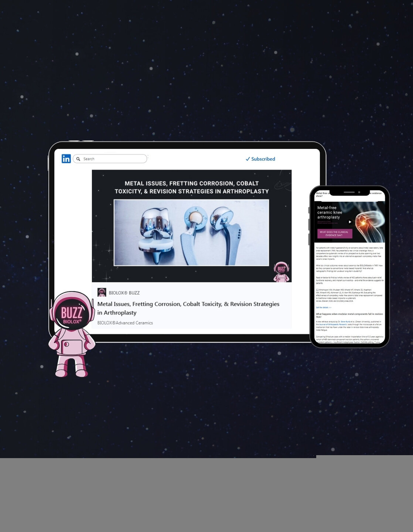Viewport: 413px width, 532px height.
Task: Open the Journal of Orthopaedic Research link
Action: tap(333, 324)
